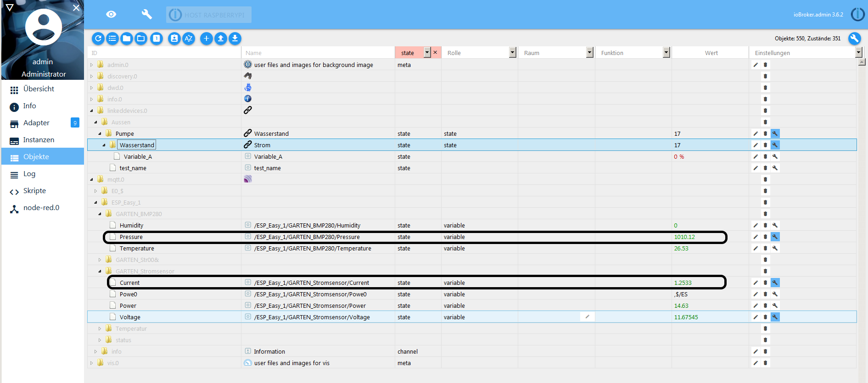This screenshot has height=383, width=868.
Task: Click the download arrow toolbar button
Action: (x=235, y=39)
